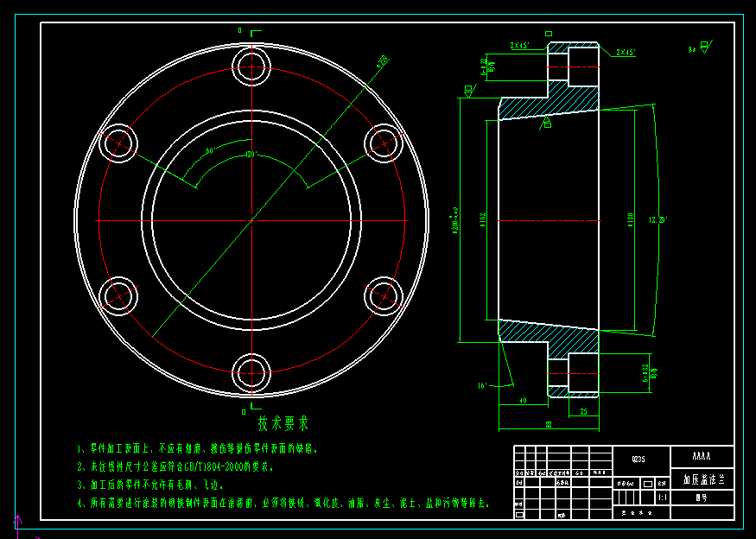
Task: Click the AAAA cell in title block
Action: point(702,456)
